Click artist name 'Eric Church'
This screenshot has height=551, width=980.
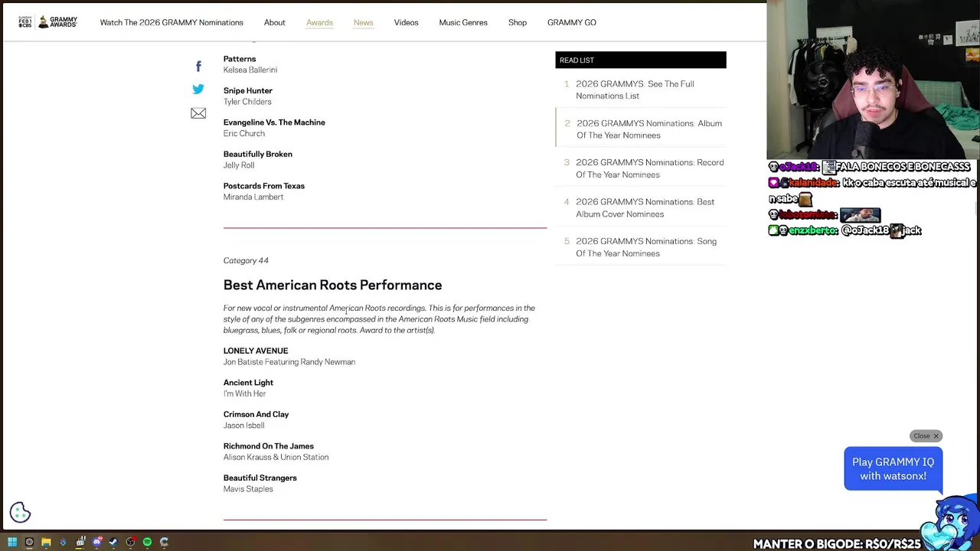pyautogui.click(x=244, y=133)
